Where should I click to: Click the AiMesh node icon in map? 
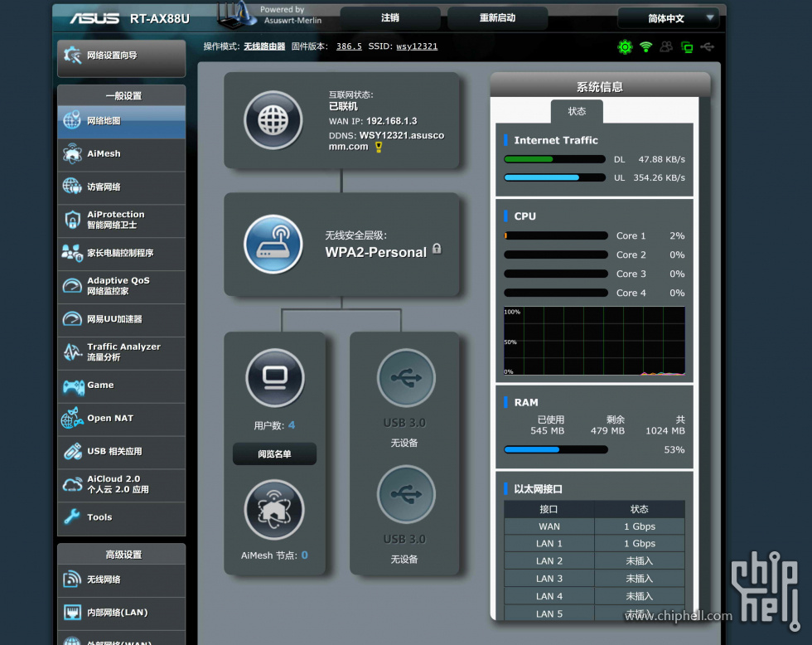[x=274, y=510]
